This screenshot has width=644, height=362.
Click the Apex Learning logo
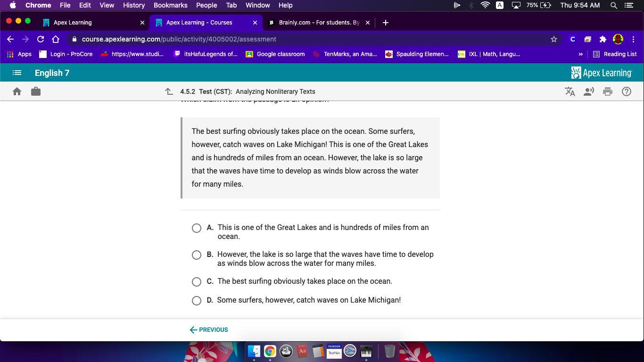[602, 73]
